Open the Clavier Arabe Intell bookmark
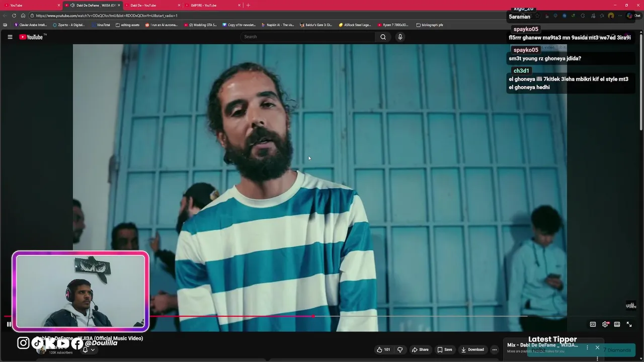 pos(31,25)
